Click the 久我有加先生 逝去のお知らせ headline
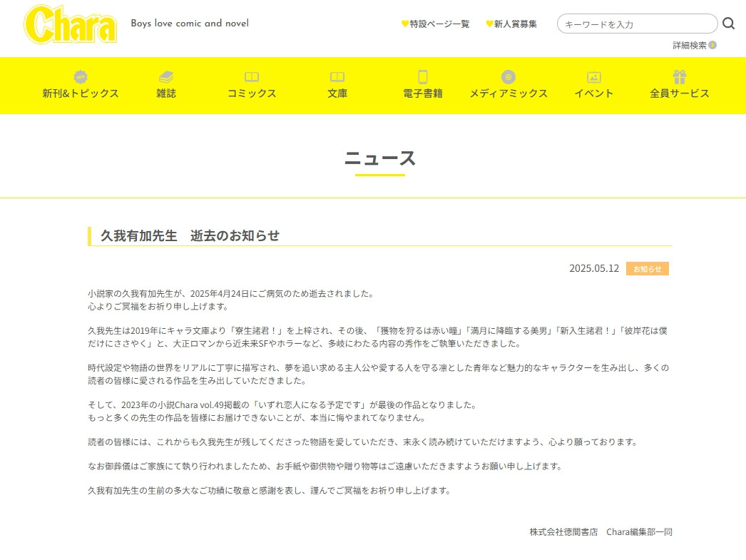 click(x=190, y=236)
